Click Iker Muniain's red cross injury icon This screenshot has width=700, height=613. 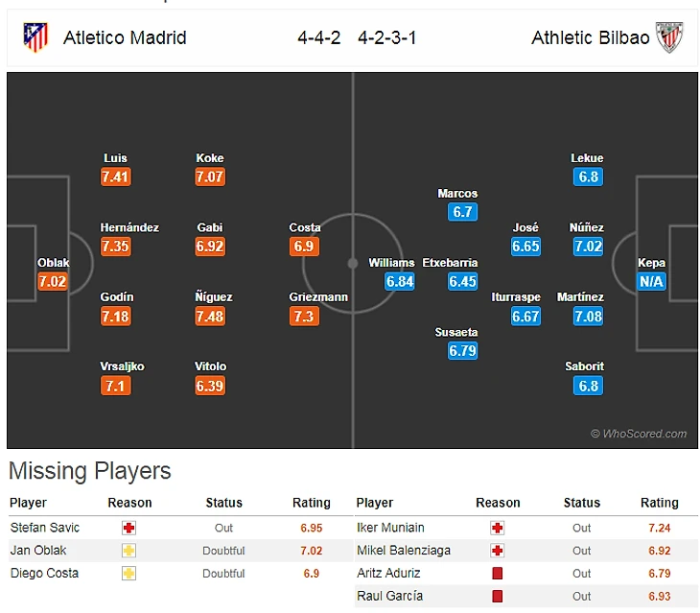click(x=497, y=528)
